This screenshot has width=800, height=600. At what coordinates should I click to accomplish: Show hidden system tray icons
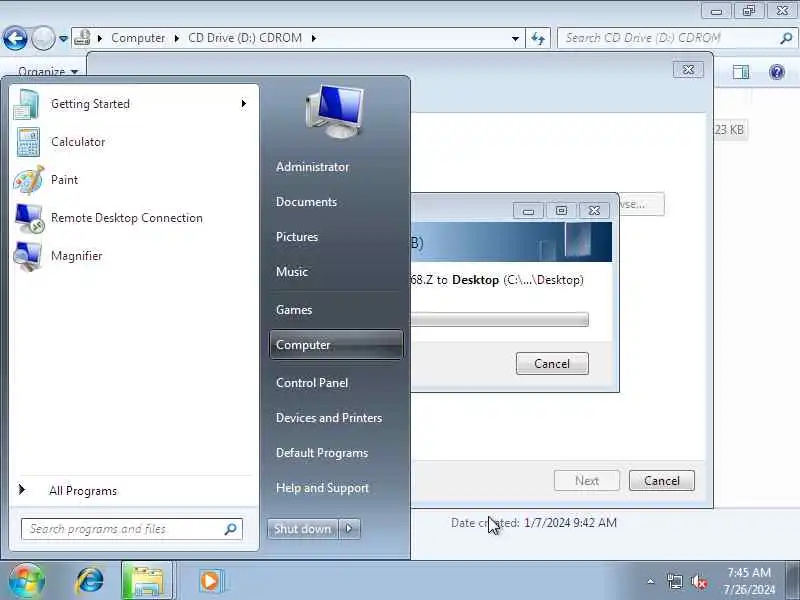[x=651, y=581]
